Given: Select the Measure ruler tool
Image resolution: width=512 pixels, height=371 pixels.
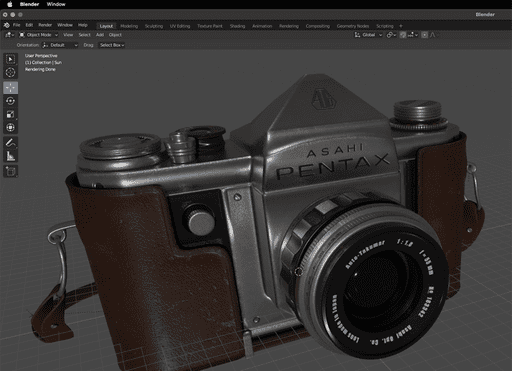Looking at the screenshot, I should tap(10, 156).
